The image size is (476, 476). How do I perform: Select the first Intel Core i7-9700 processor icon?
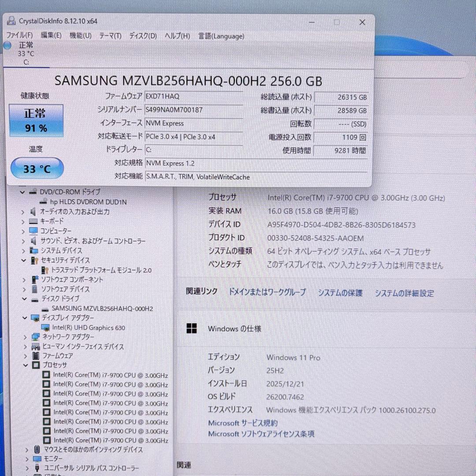point(46,375)
